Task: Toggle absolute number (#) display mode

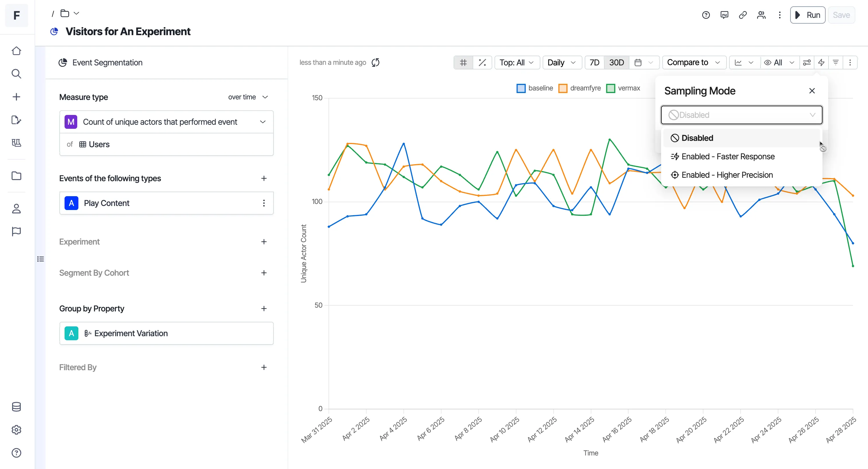Action: [463, 63]
